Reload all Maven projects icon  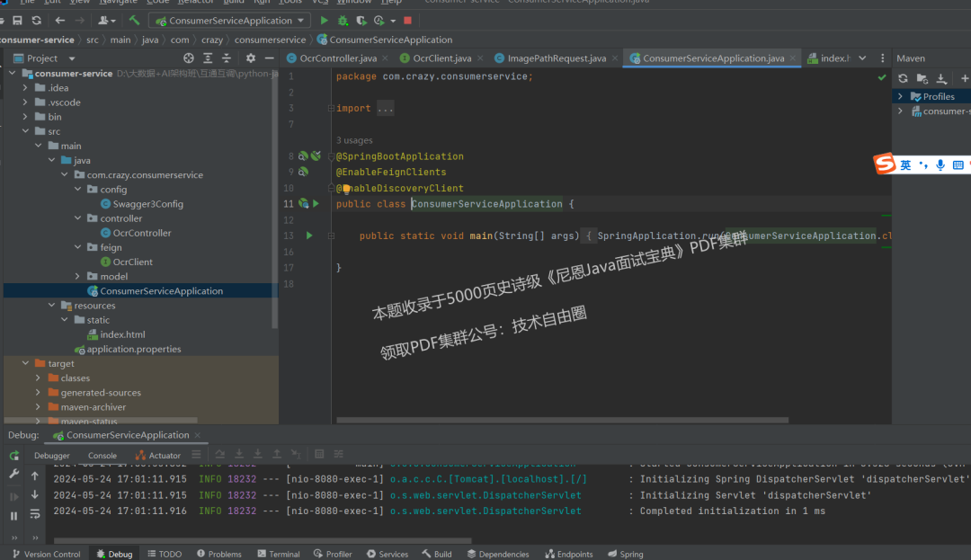[x=903, y=78]
